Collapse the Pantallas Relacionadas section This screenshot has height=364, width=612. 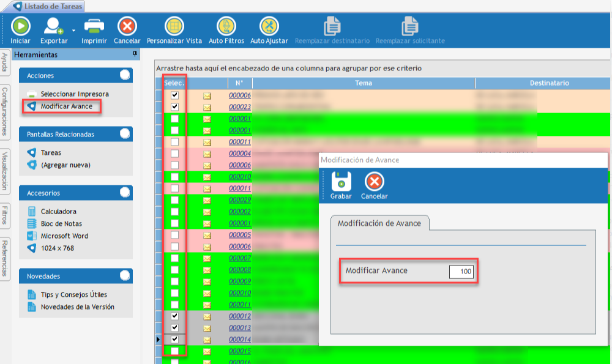[x=125, y=134]
